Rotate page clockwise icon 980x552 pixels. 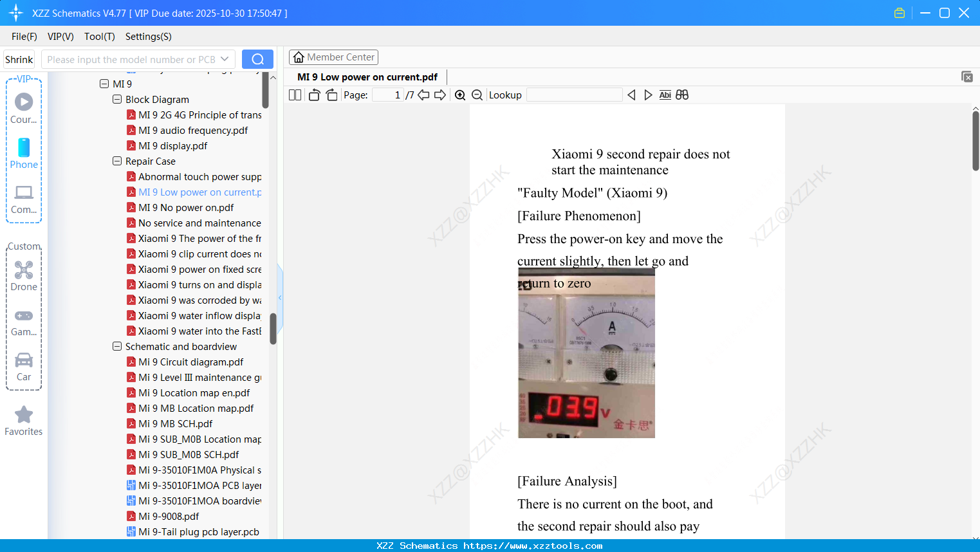(x=331, y=95)
